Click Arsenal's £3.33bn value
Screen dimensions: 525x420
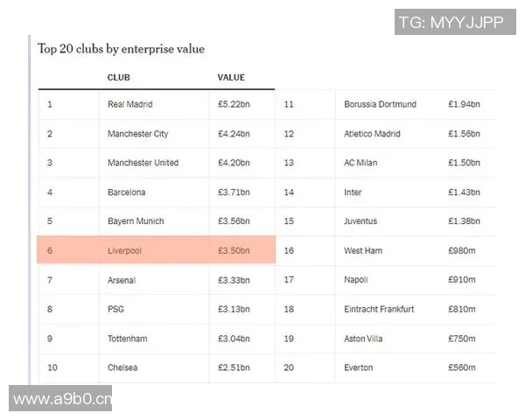tap(234, 280)
